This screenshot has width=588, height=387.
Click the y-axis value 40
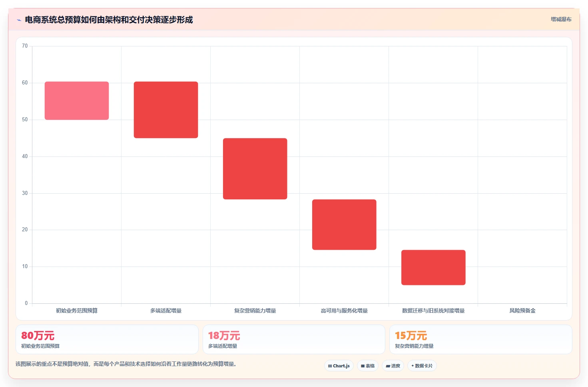pos(25,156)
